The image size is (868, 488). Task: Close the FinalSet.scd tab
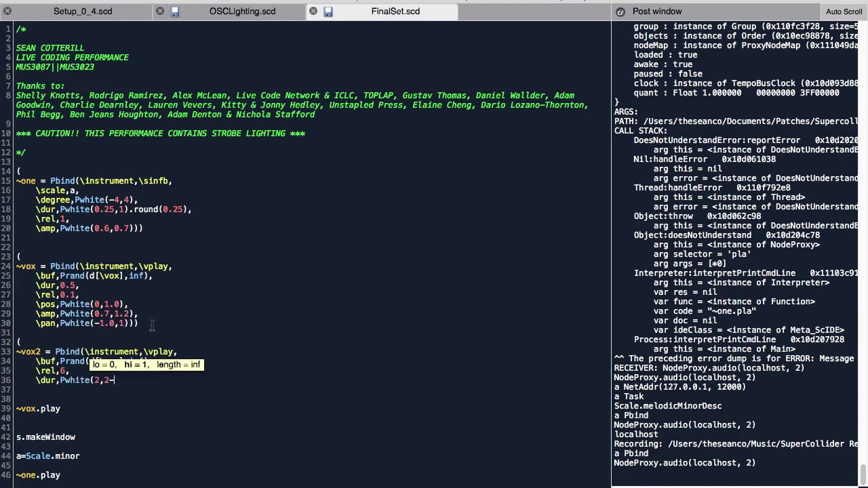click(x=313, y=12)
